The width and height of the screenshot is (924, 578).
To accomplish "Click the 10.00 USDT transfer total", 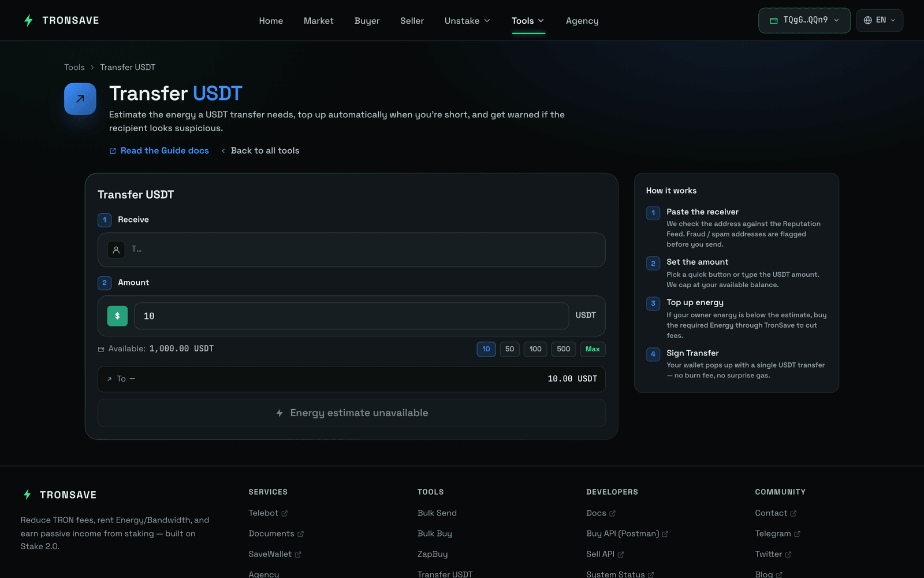I will click(572, 379).
